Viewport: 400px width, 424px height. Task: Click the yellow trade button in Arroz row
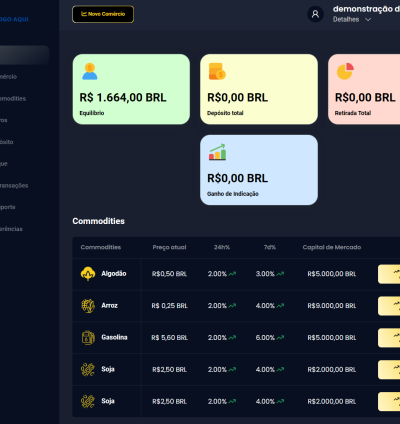389,306
